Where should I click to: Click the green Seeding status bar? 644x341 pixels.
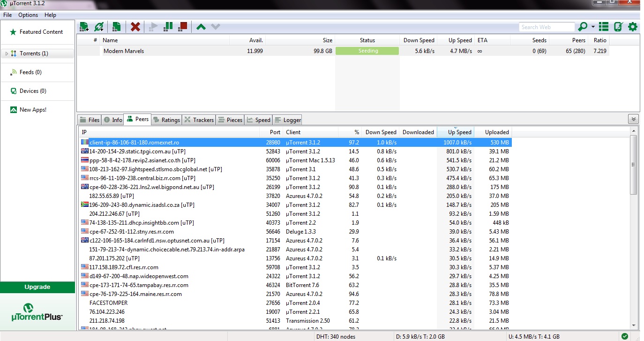(367, 51)
